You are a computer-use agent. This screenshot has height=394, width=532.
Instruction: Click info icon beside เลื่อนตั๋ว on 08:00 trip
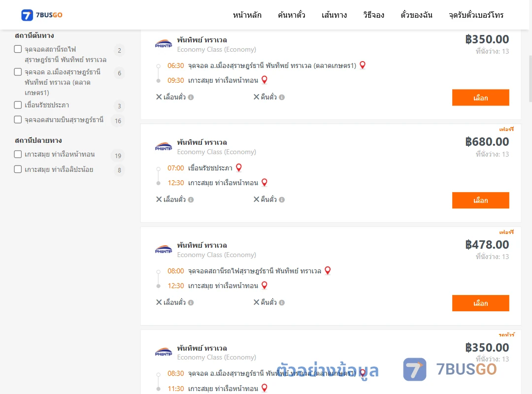(x=191, y=303)
